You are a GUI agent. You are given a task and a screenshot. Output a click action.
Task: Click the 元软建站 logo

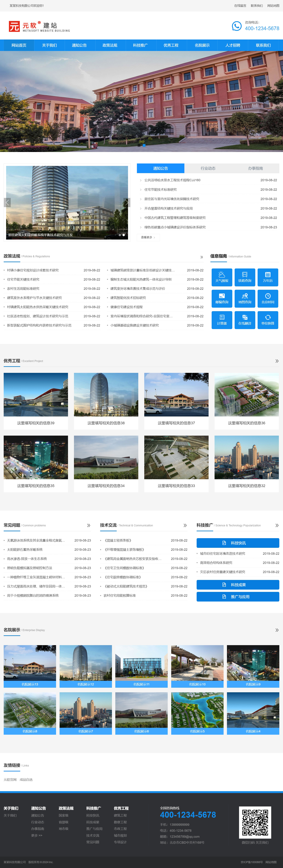[x=39, y=26]
